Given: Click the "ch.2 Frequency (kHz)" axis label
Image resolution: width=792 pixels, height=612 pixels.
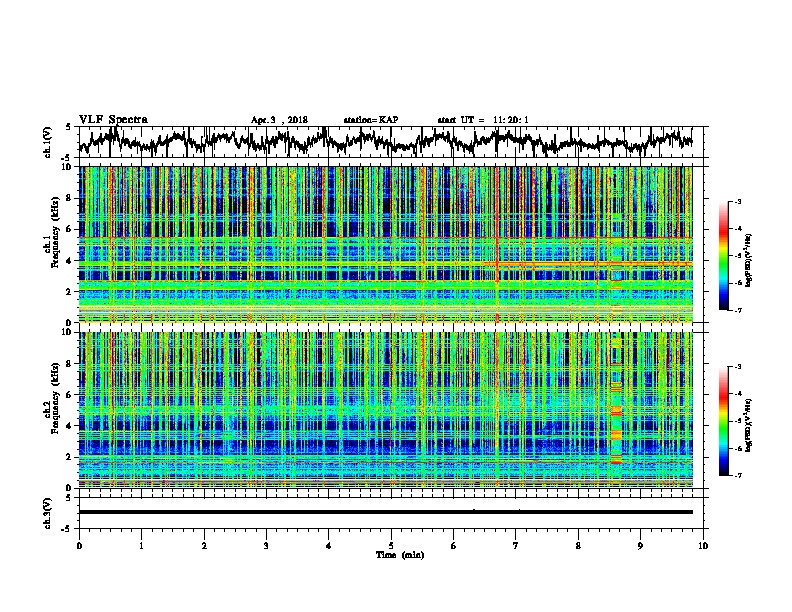Looking at the screenshot, I should (x=51, y=398).
